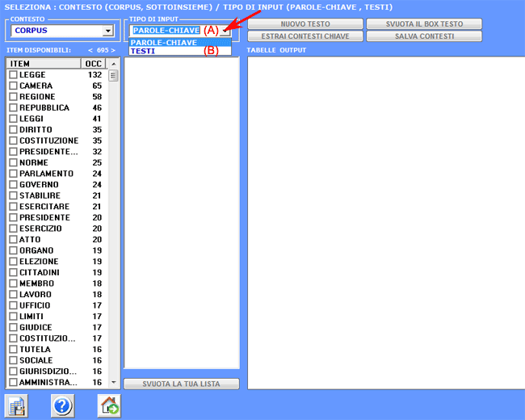
Task: Click SVUOTA IL BOX TESTO button
Action: pos(423,24)
